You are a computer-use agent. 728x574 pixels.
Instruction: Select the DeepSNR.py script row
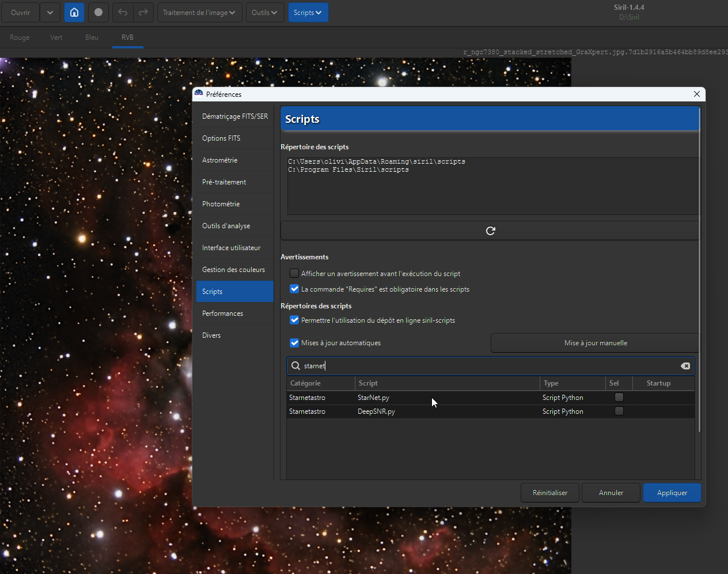click(x=491, y=411)
